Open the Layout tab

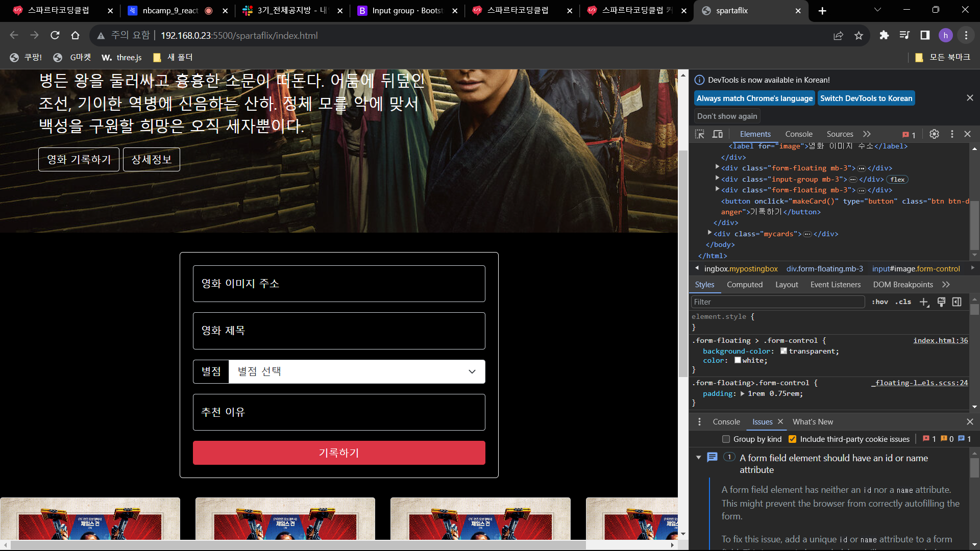coord(786,285)
